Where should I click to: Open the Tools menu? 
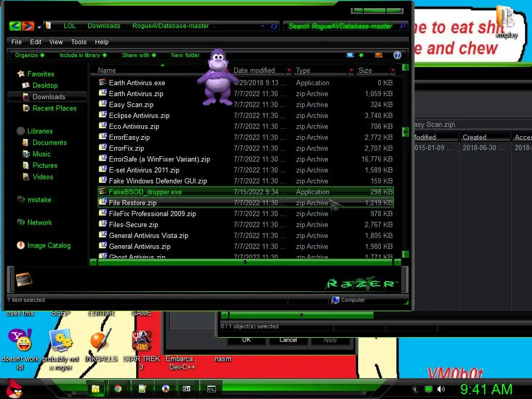79,42
